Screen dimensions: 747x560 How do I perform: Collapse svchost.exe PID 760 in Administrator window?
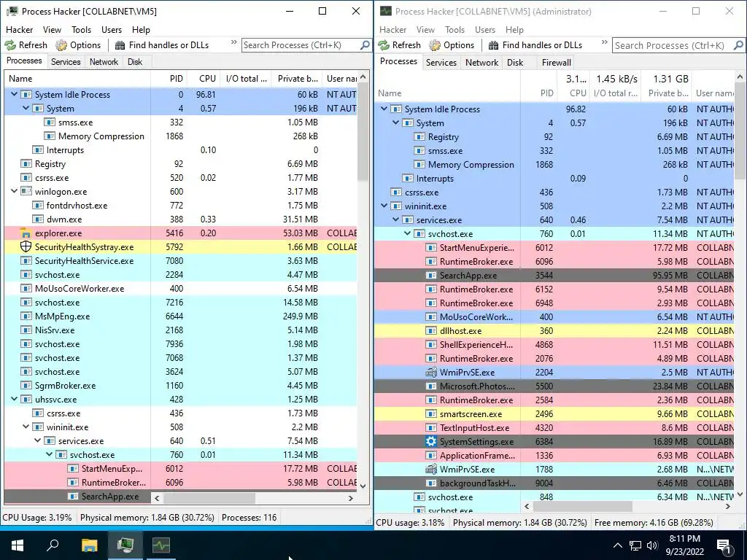click(x=407, y=233)
